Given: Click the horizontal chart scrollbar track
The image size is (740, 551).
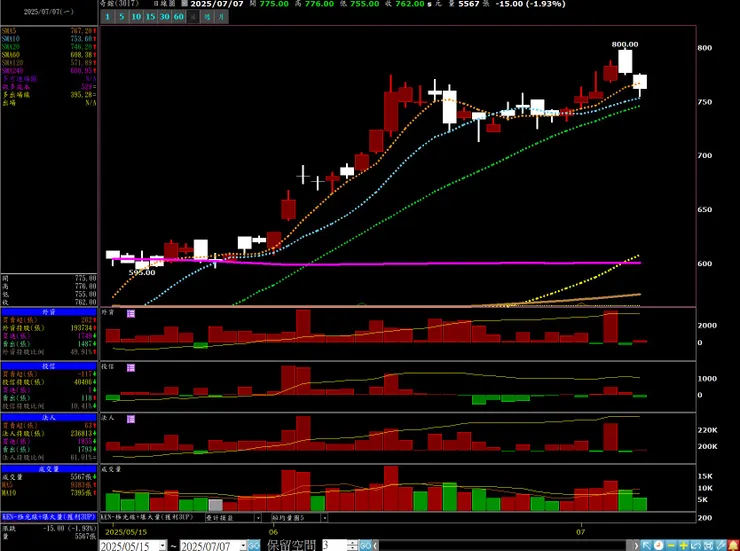Looking at the screenshot, I should click(x=505, y=546).
